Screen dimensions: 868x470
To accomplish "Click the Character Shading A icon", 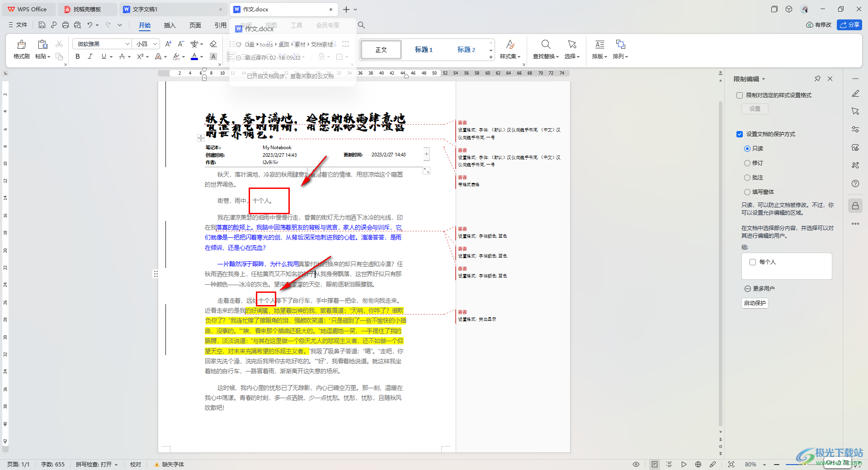I will [213, 56].
